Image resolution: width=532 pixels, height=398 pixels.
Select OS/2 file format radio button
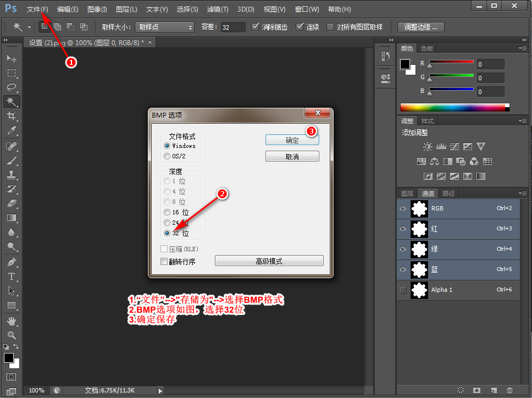point(167,156)
